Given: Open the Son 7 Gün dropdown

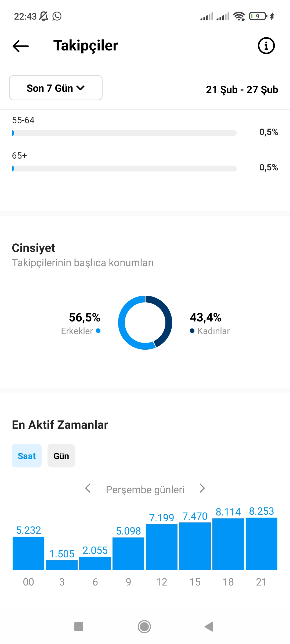Looking at the screenshot, I should tap(56, 88).
